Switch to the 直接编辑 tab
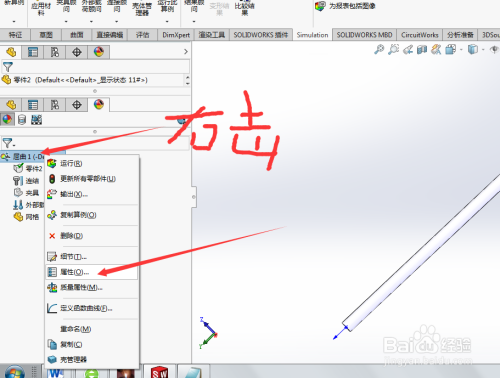Viewport: 500px width, 378px height. pos(110,35)
